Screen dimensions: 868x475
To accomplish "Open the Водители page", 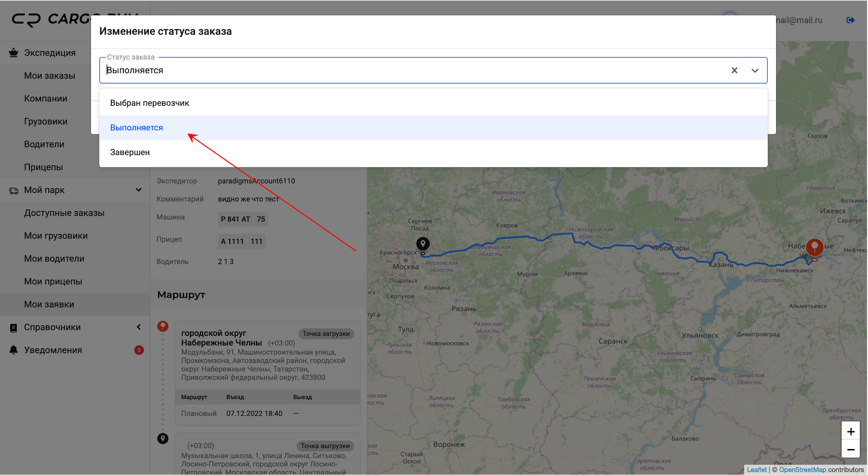I will 44,144.
